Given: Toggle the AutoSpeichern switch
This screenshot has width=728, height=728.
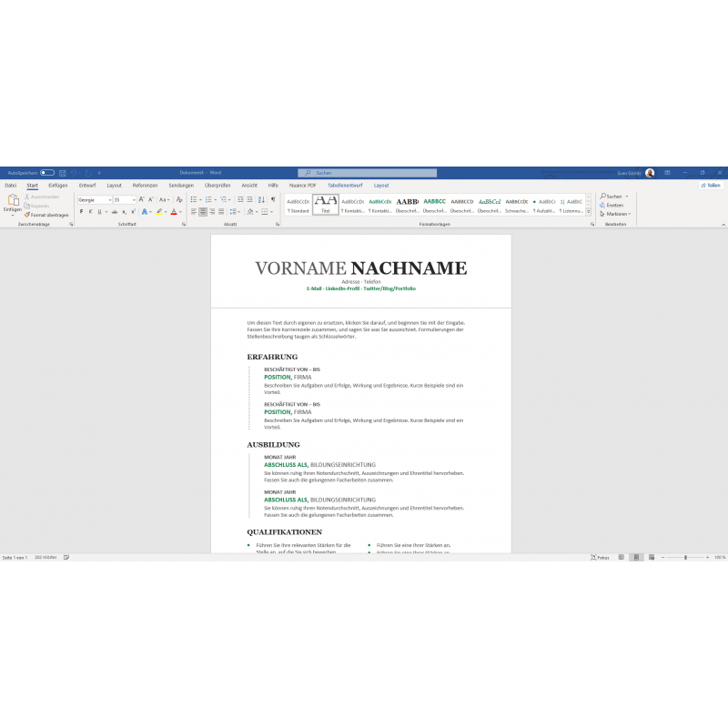Looking at the screenshot, I should [46, 173].
